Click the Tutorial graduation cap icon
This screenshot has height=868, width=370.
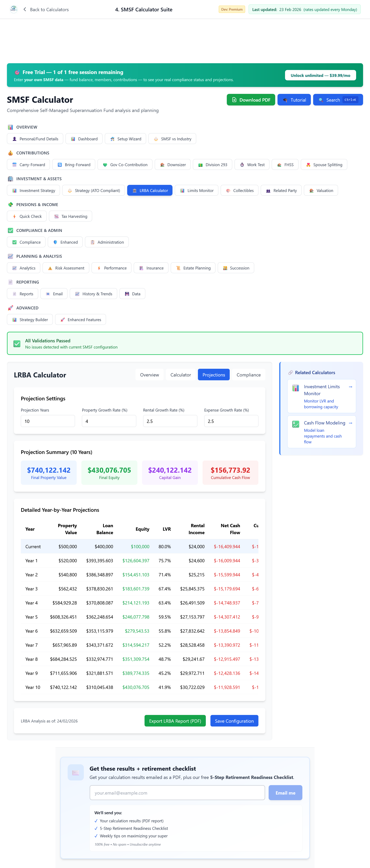click(x=285, y=100)
